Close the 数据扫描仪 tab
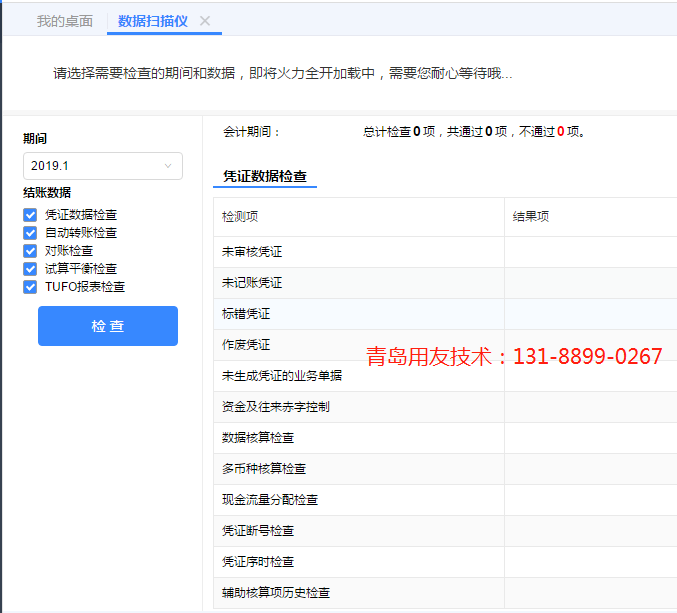This screenshot has height=613, width=677. point(205,21)
